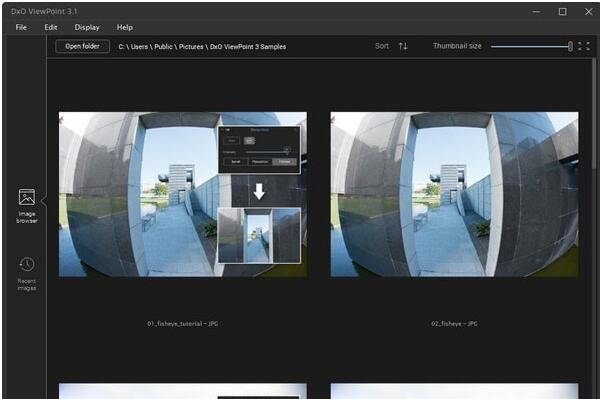Click the 02_fisheye file name label
The width and height of the screenshot is (600, 399).
454,324
